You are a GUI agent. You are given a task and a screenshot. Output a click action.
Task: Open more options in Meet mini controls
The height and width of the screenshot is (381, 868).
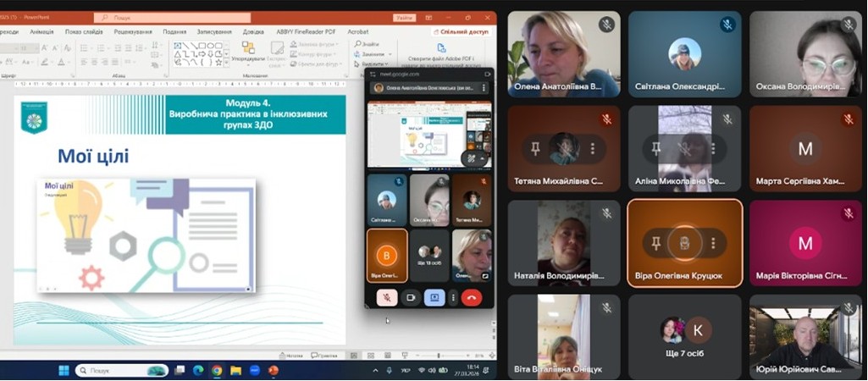point(453,297)
